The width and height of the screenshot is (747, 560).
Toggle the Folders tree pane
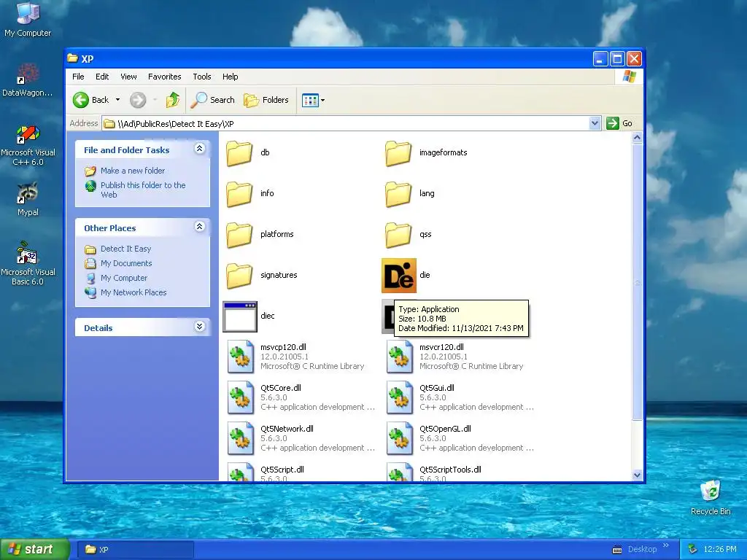[266, 100]
